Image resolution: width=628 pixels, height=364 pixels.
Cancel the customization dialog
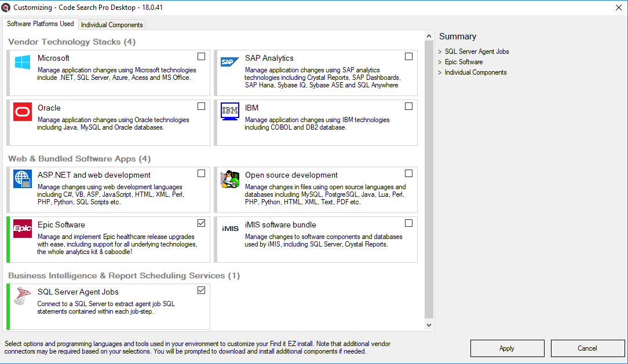point(587,348)
